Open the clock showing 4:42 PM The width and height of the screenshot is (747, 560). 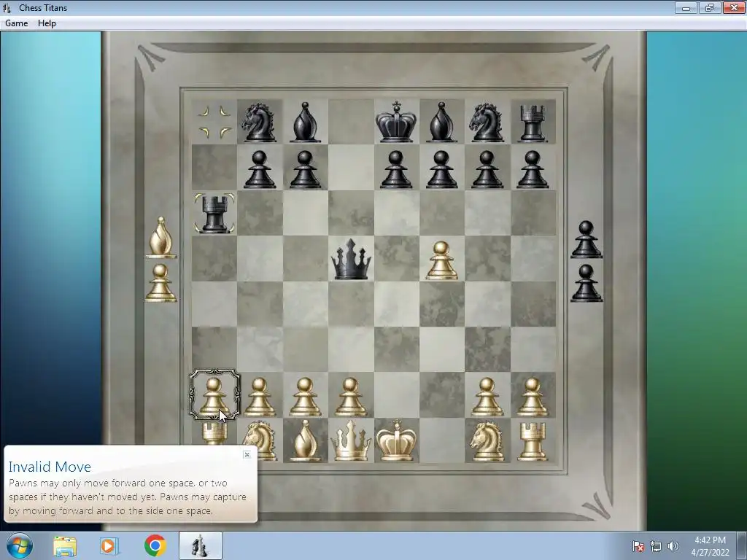710,546
